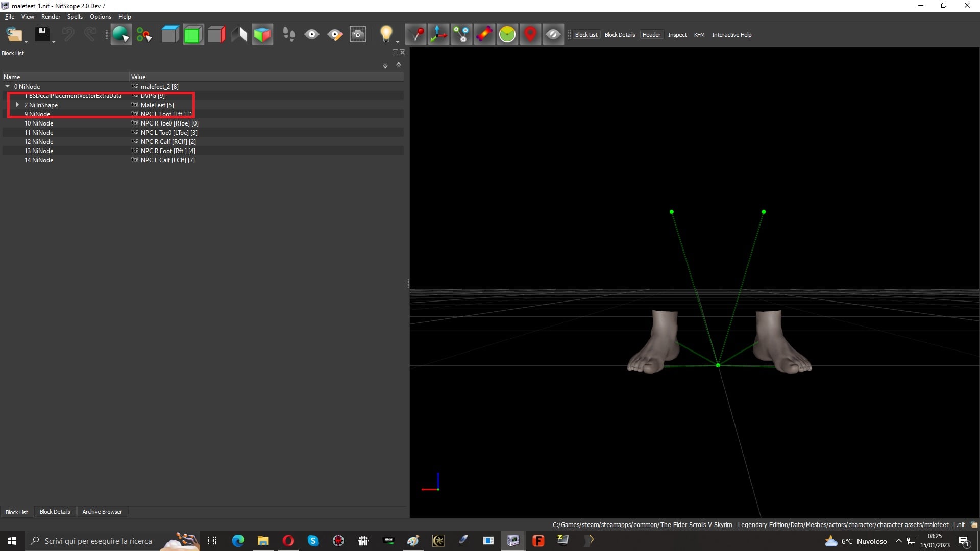Open the File menu
This screenshot has width=980, height=551.
point(10,17)
